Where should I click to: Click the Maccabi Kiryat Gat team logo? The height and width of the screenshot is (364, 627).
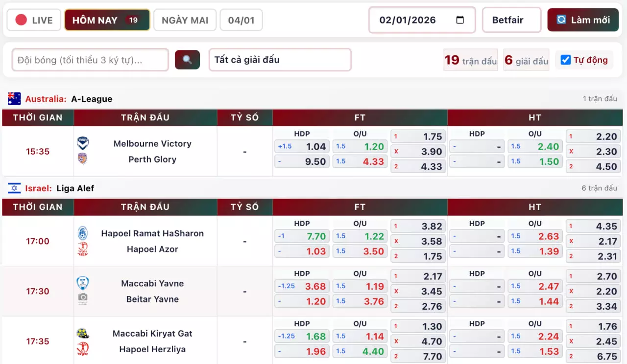tap(83, 334)
